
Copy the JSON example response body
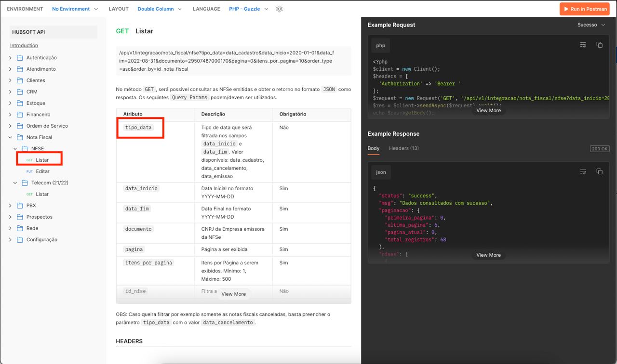click(x=600, y=171)
